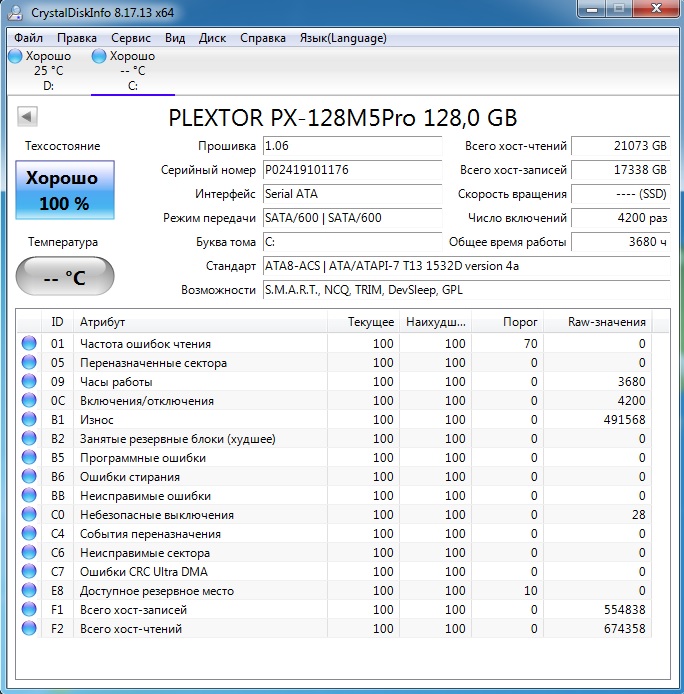Click the temperature -- °C button
Image resolution: width=684 pixels, height=694 pixels.
(64, 278)
